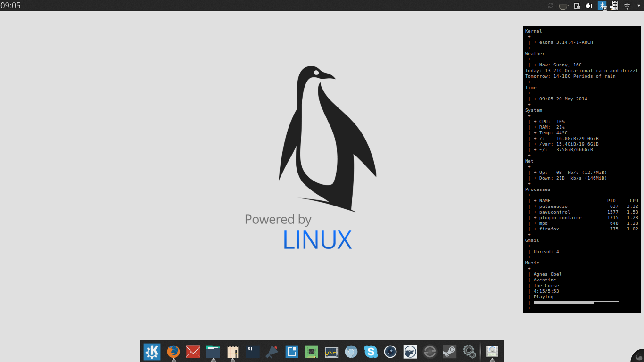The image size is (644, 362).
Task: Expand hidden system tray icons arrow
Action: click(x=638, y=6)
